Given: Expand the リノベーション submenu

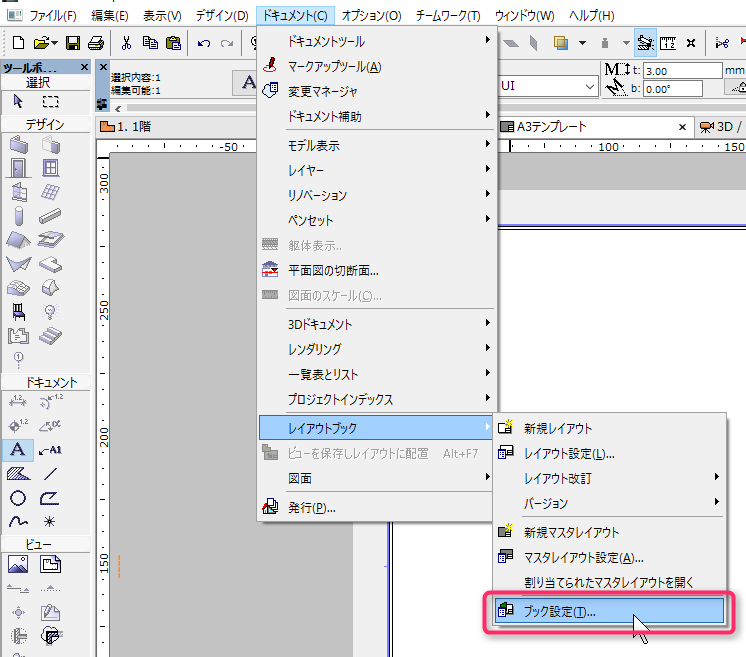Looking at the screenshot, I should coord(376,195).
